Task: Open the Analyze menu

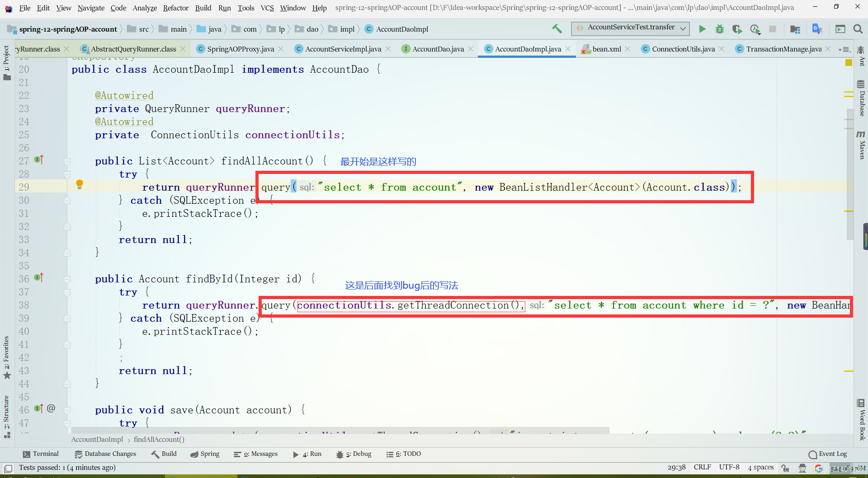Action: coord(145,8)
